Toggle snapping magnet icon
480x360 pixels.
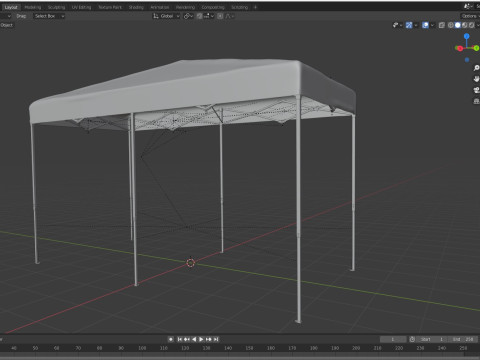199,16
